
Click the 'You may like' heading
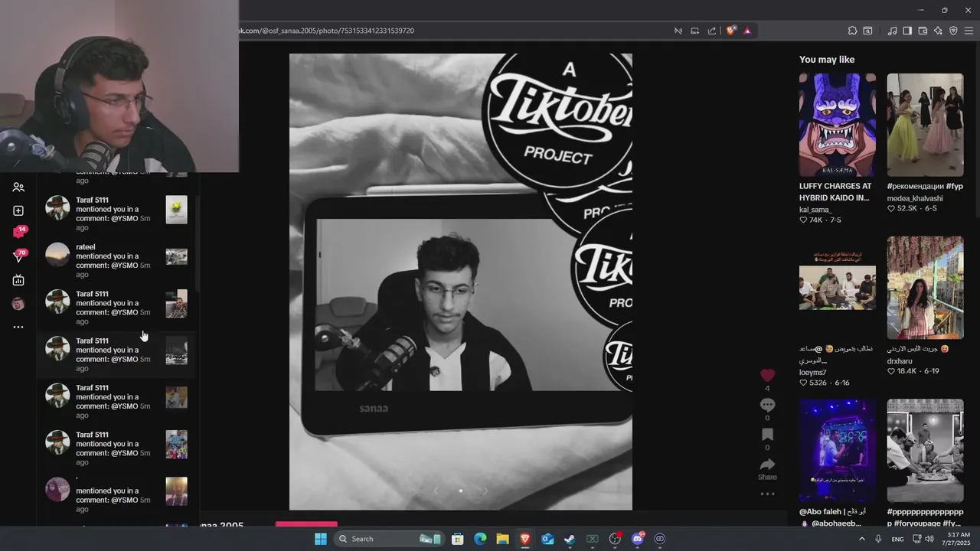(827, 60)
